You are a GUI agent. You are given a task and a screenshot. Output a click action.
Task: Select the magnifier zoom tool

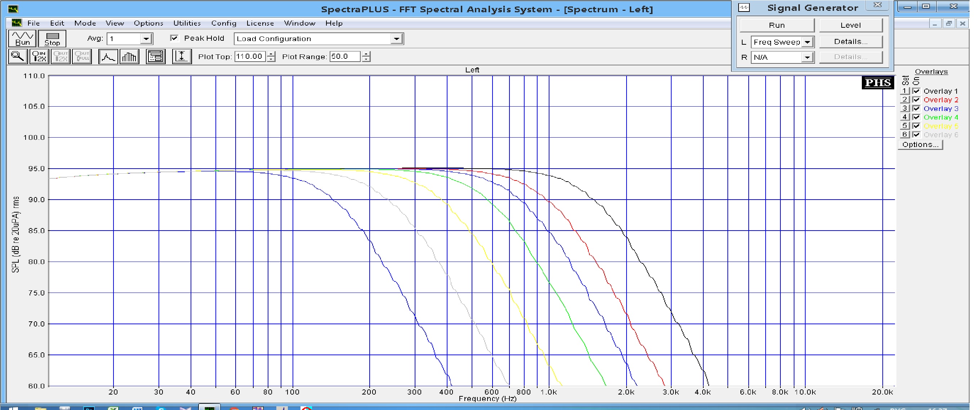18,57
